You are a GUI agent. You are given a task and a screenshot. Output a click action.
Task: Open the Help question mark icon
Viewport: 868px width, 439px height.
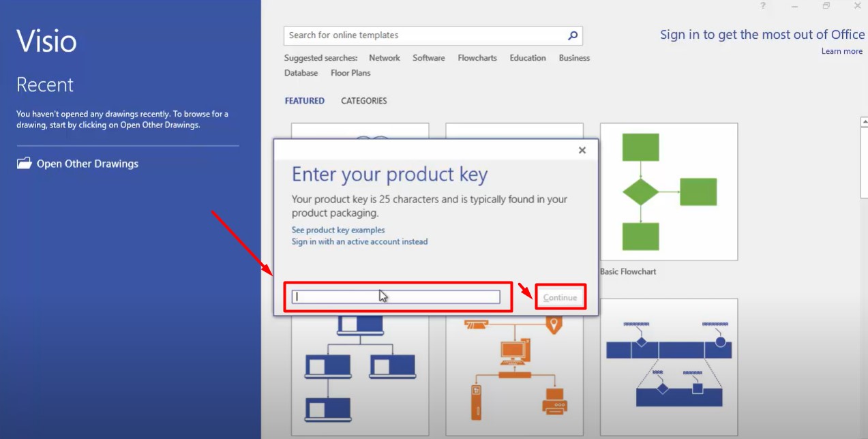coord(763,6)
